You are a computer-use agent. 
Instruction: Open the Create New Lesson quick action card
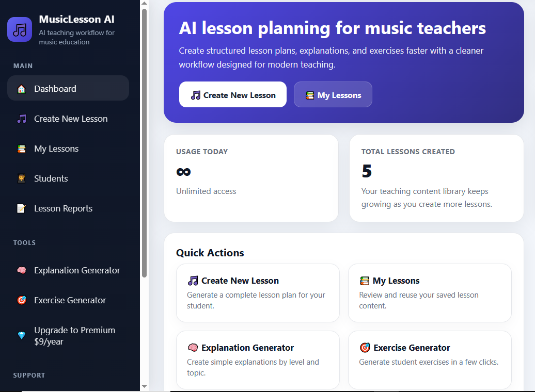(258, 292)
